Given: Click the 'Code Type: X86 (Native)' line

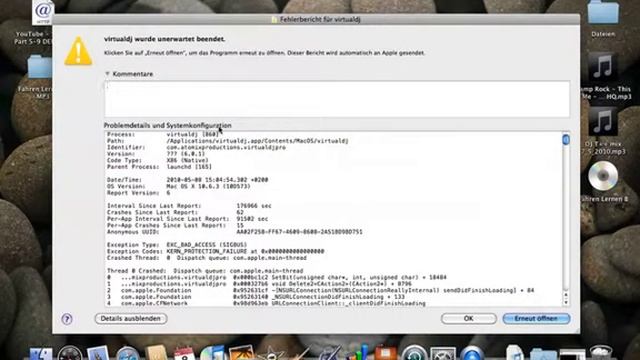Looking at the screenshot, I should click(158, 160).
